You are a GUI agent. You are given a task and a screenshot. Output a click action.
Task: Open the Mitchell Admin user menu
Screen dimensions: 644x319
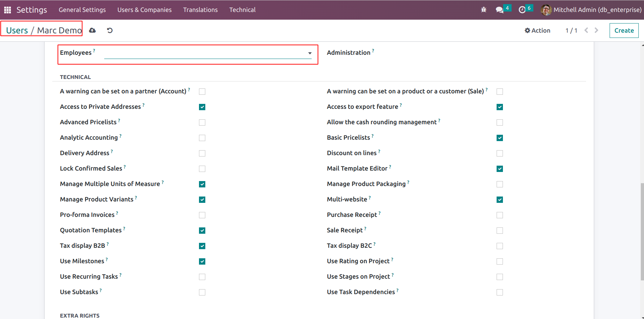pos(591,10)
